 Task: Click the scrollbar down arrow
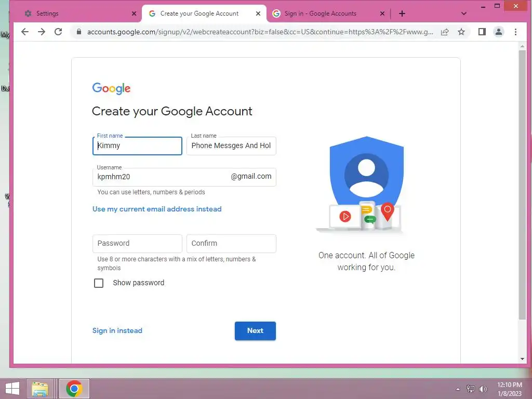click(x=522, y=359)
